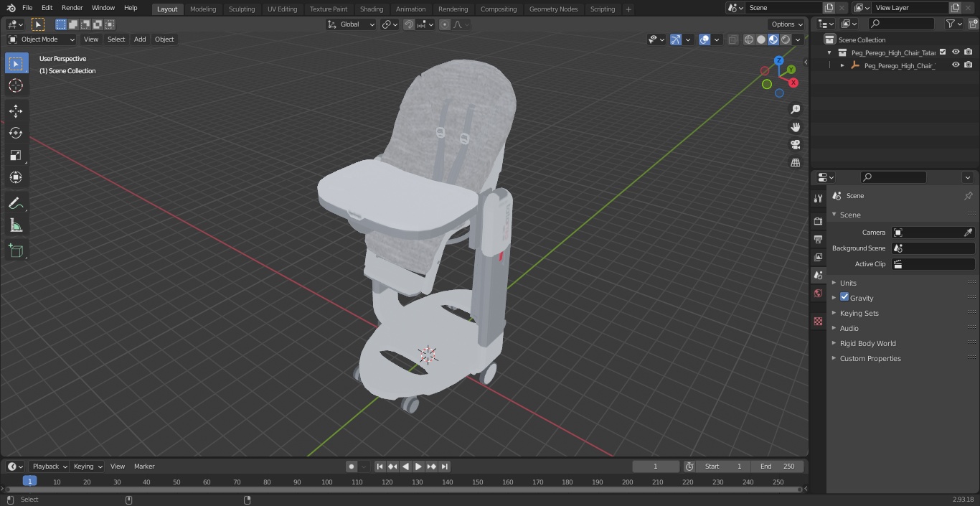Click the eyedropper beside Camera field

tap(968, 233)
